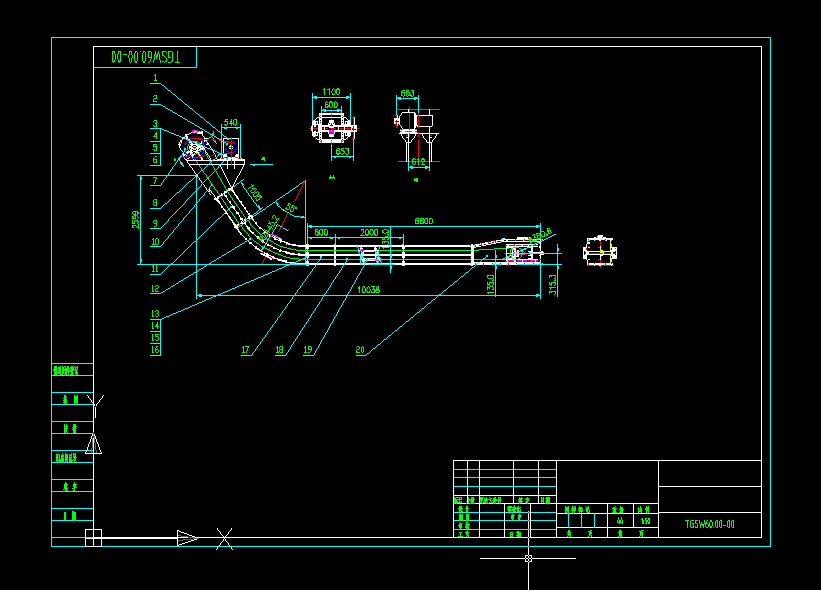This screenshot has height=590, width=821.
Task: Click the UCS X-axis cross marker
Action: (225, 539)
